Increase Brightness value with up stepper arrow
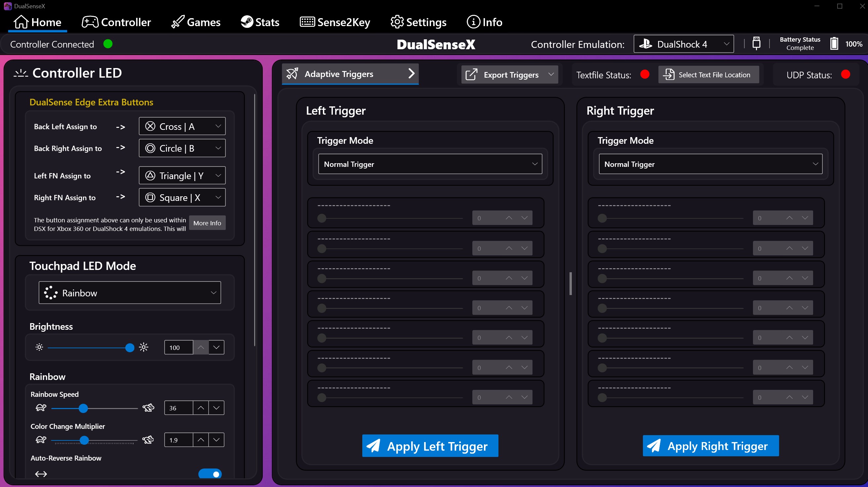 pyautogui.click(x=201, y=347)
